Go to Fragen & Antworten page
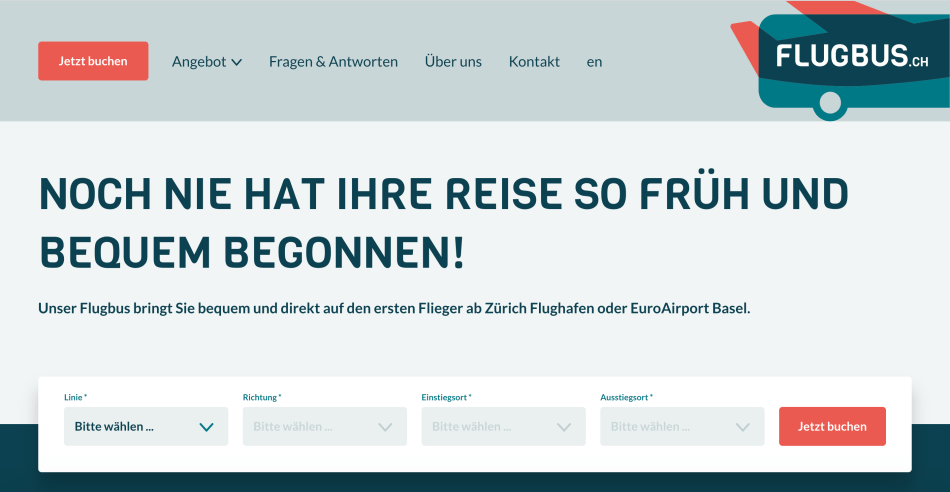 333,62
